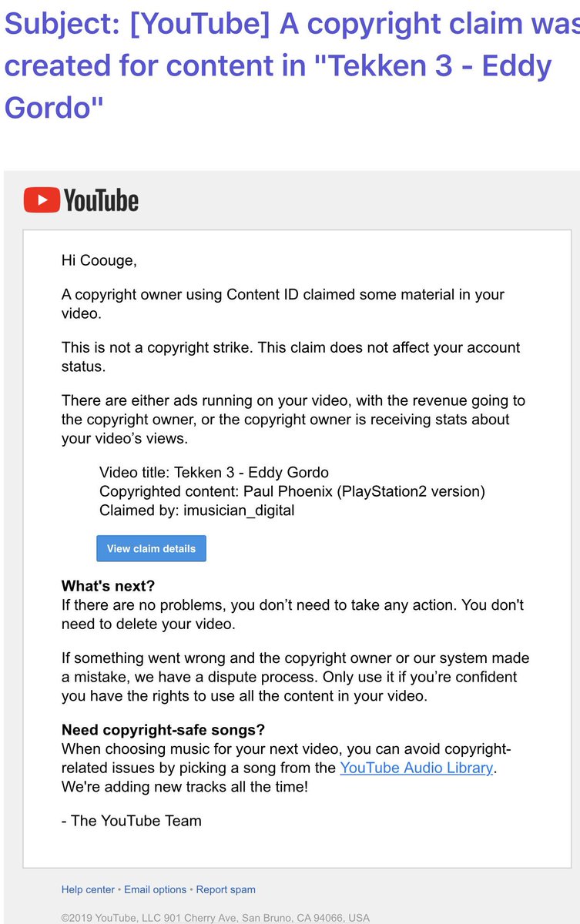Click the '- The YouTube Team' signature
The width and height of the screenshot is (580, 924).
click(132, 821)
